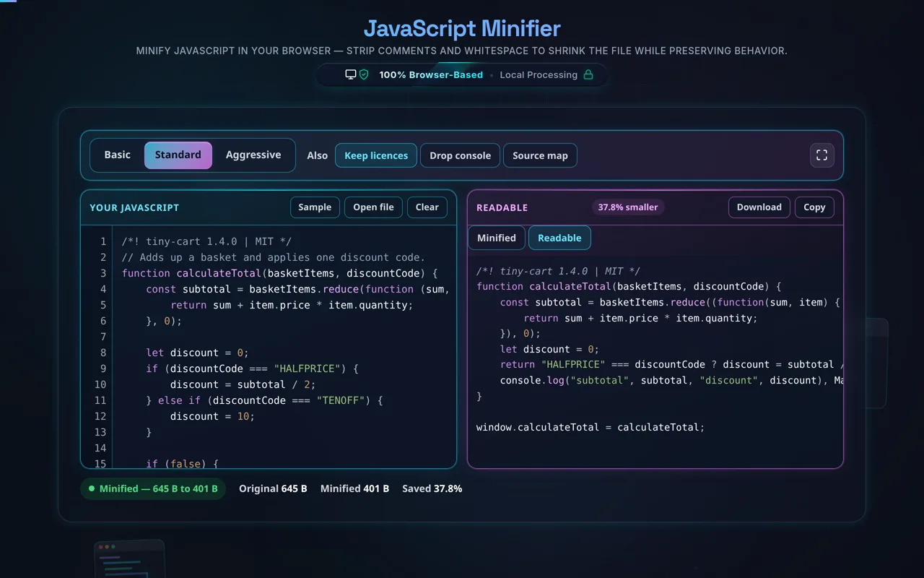Disable the Keep licences option
This screenshot has width=924, height=578.
[x=376, y=155]
